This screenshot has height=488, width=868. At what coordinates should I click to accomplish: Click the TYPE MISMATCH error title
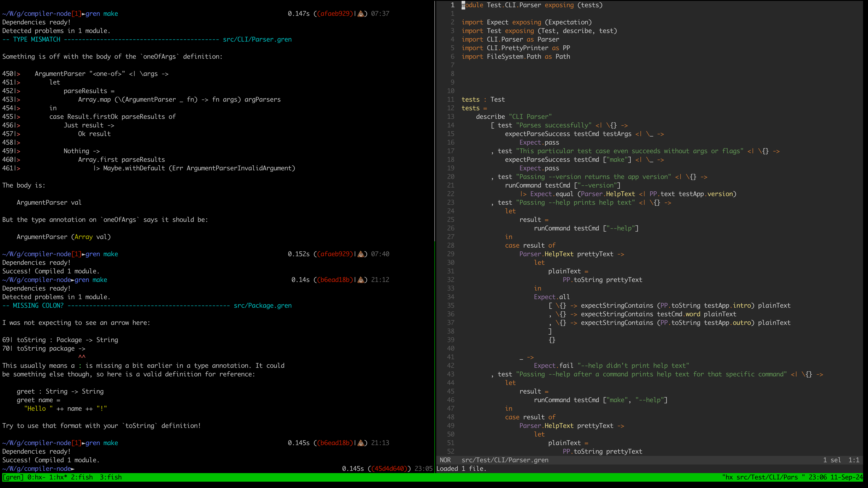pyautogui.click(x=36, y=39)
